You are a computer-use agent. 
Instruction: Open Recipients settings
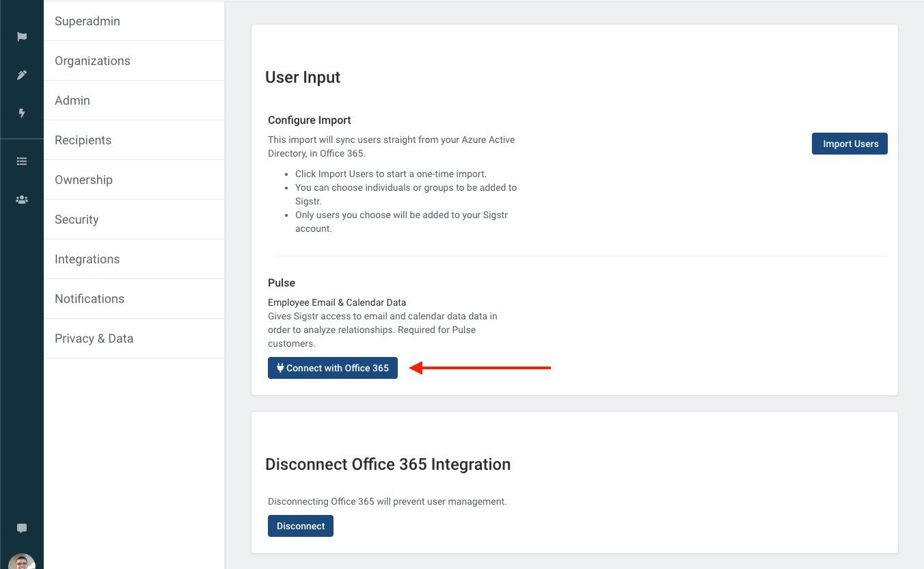coord(134,140)
